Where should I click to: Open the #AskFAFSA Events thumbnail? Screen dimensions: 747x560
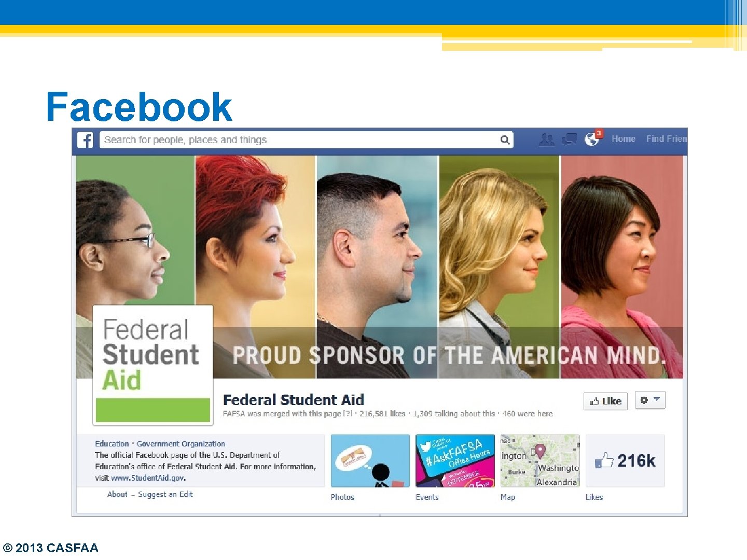coord(455,461)
